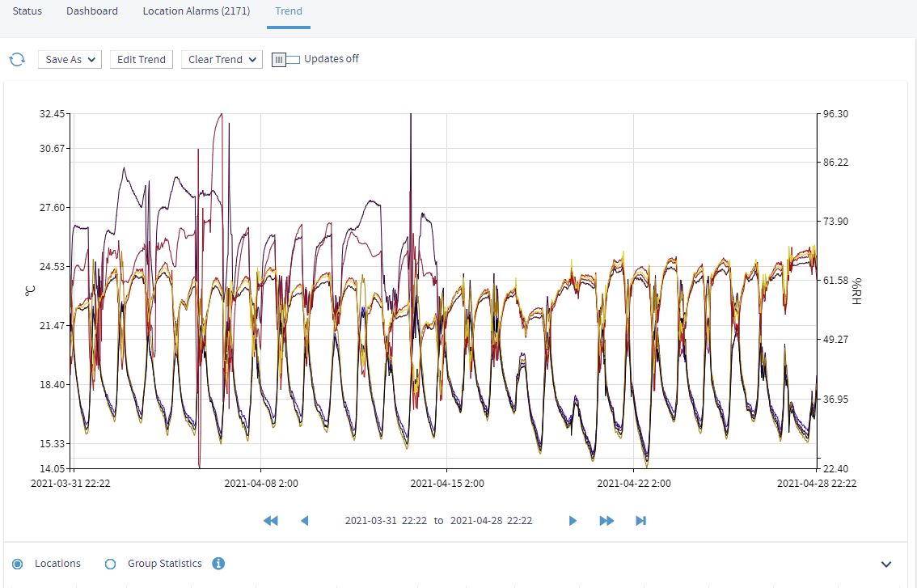Go to the Dashboard tab

(92, 11)
